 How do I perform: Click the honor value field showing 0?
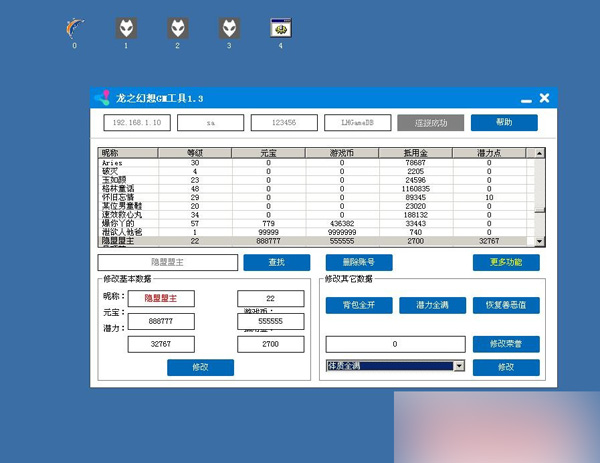[x=396, y=344]
